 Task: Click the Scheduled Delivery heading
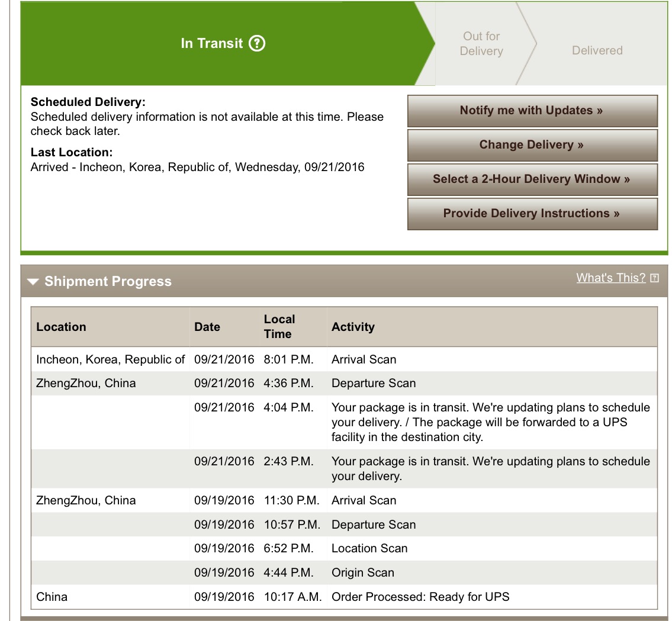point(88,102)
